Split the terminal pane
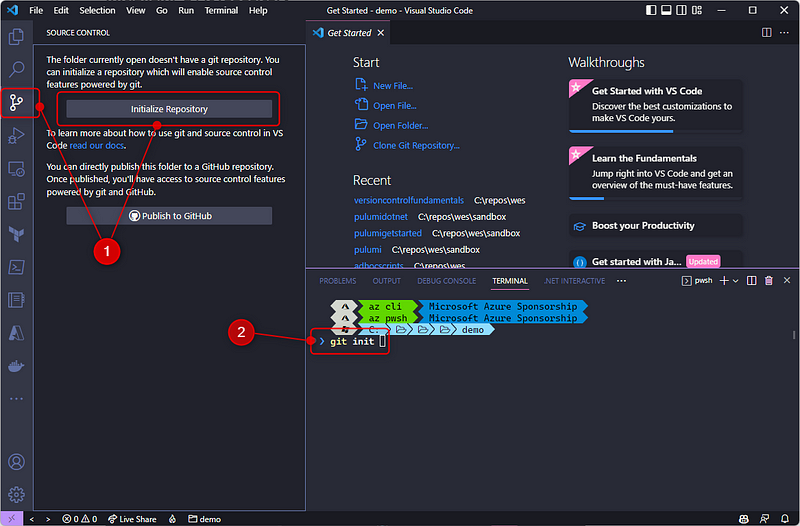 coord(752,281)
